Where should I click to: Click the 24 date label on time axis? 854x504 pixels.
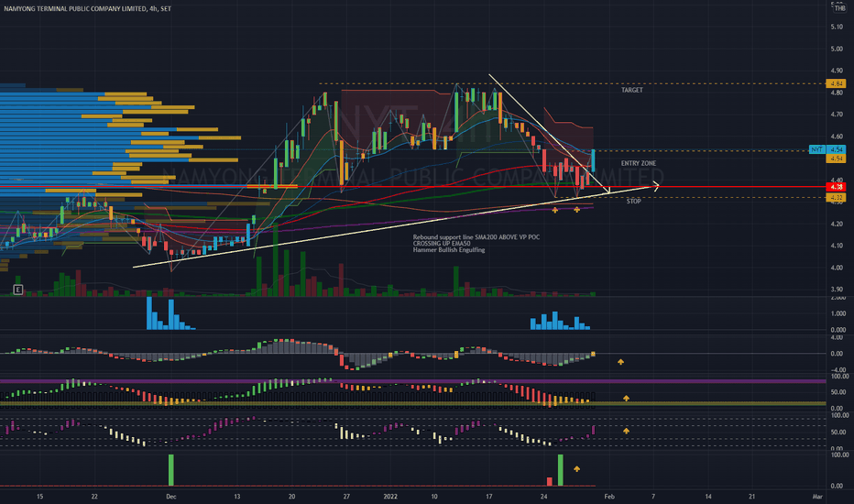(x=543, y=497)
